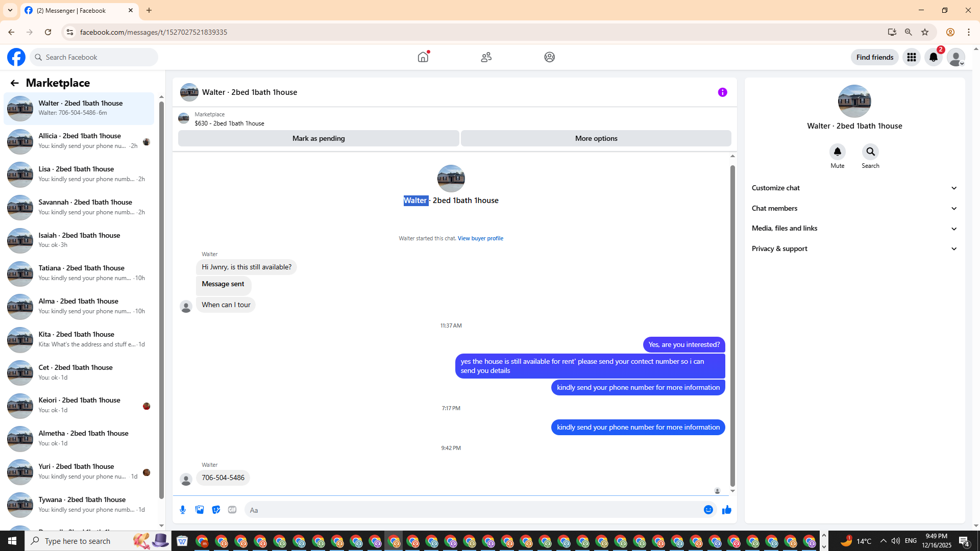Open the account profile menu

(x=956, y=57)
